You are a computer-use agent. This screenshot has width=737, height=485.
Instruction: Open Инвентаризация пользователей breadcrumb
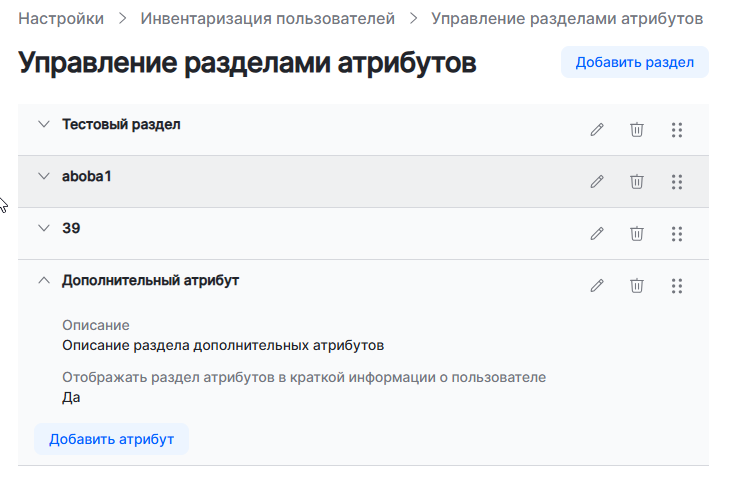[267, 18]
